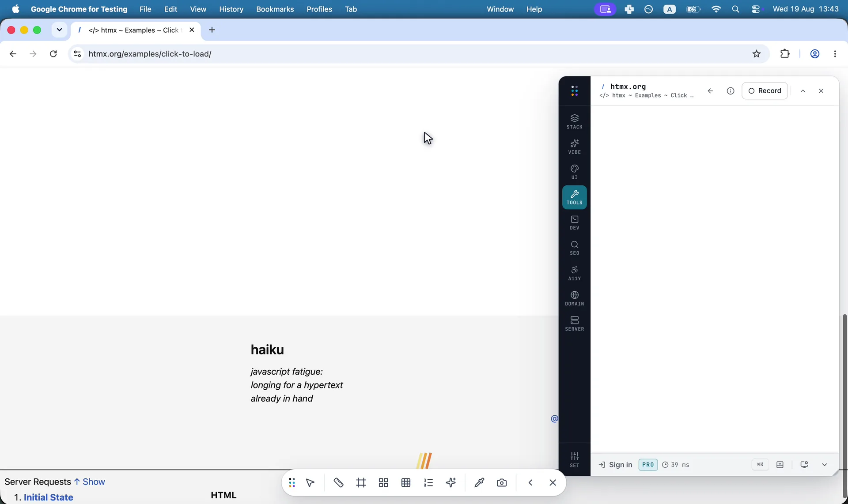Go back in browser history

(13, 54)
